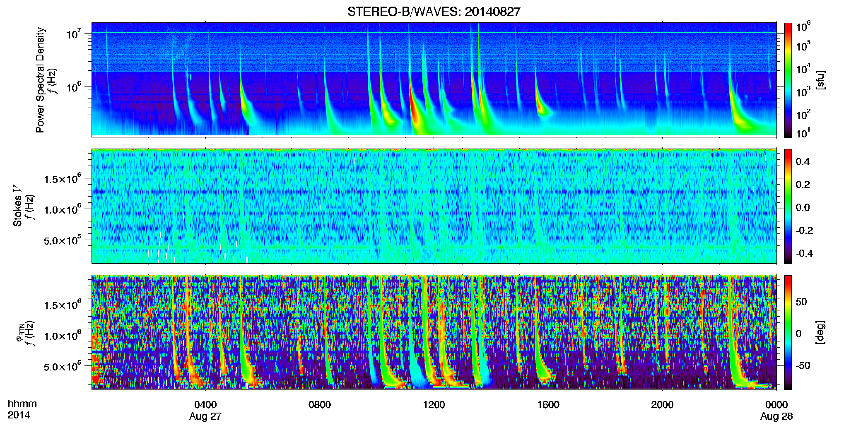The width and height of the screenshot is (868, 447).
Task: Click the 50 value on the deg colorbar
Action: 801,302
